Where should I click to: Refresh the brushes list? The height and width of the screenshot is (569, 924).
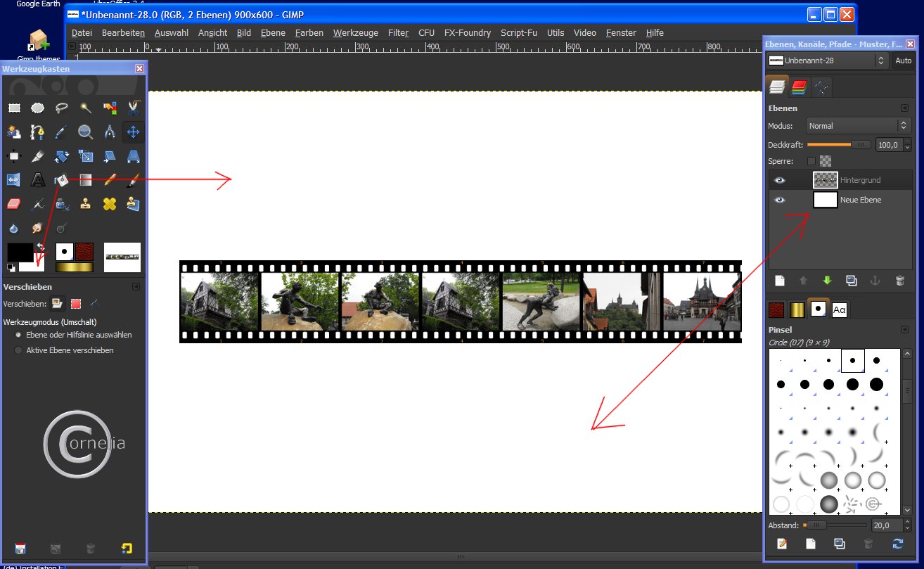tap(897, 543)
